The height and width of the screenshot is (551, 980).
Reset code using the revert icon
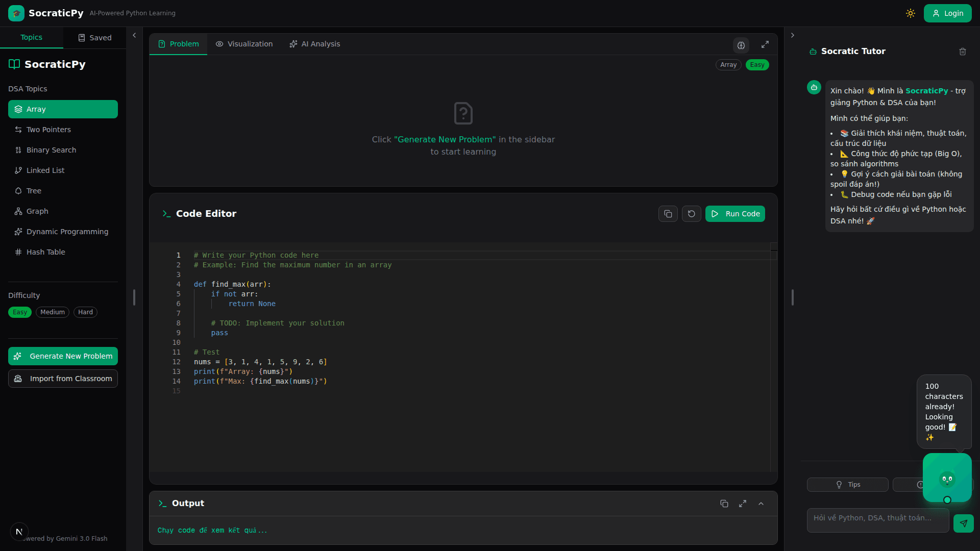691,213
